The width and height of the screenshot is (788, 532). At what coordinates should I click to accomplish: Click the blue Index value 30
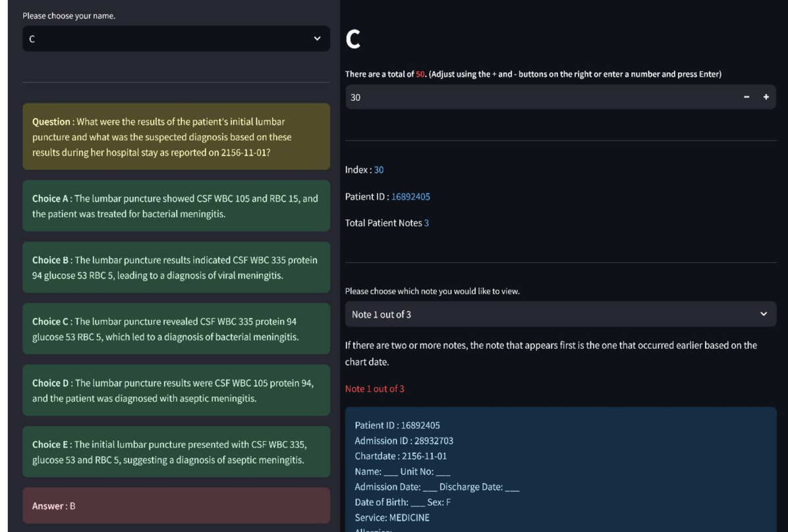tap(379, 170)
